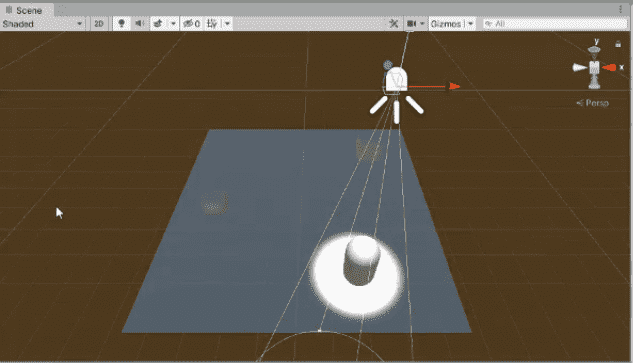Click the Gizmos button
Screen dimensions: 633x363
point(446,24)
